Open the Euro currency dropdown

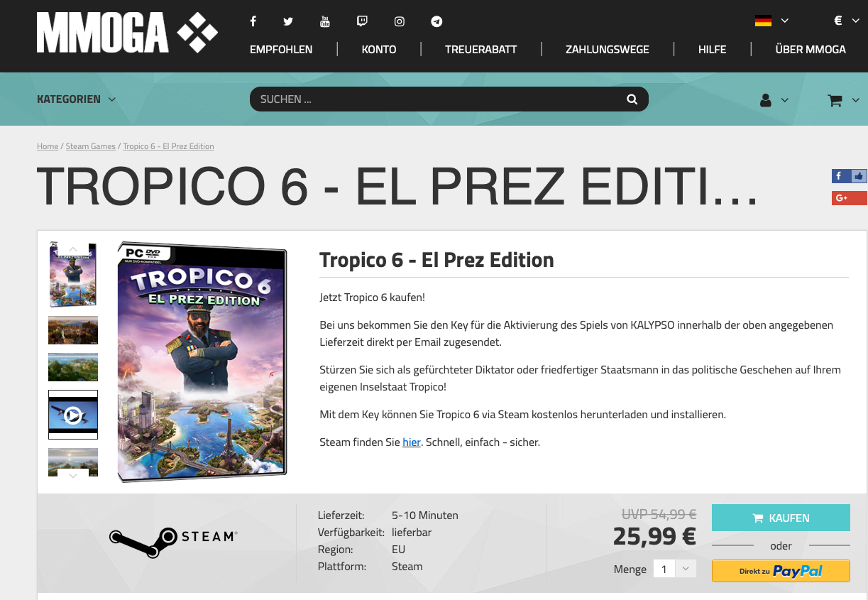pyautogui.click(x=847, y=21)
